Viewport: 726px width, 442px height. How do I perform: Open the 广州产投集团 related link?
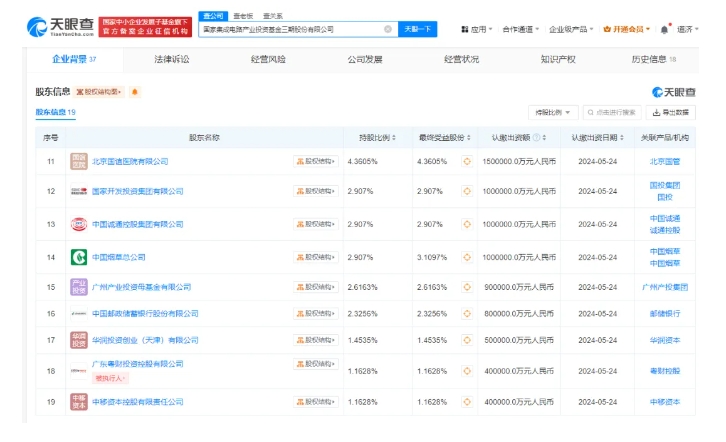pos(665,287)
